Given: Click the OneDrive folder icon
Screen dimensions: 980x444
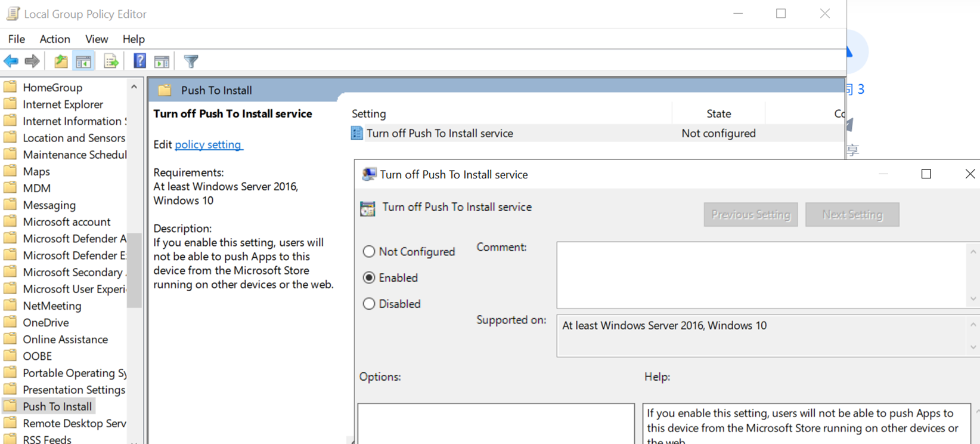Looking at the screenshot, I should (10, 322).
